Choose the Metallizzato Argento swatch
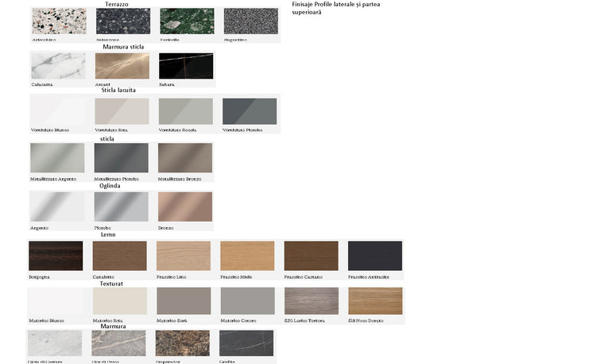 57,157
